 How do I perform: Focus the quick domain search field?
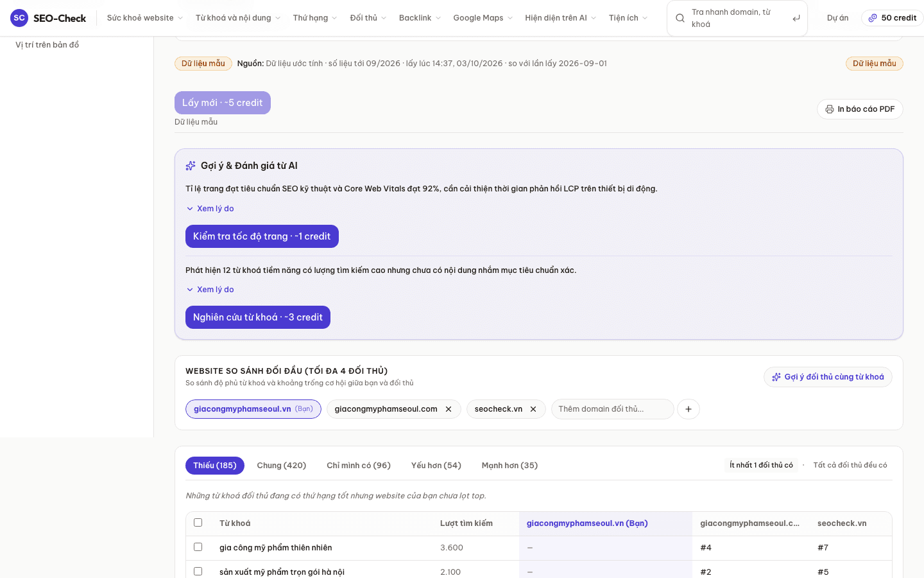(x=737, y=18)
